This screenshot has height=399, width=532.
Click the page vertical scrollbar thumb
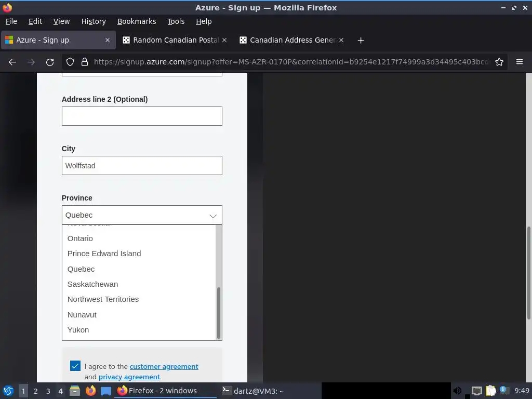[x=528, y=273]
